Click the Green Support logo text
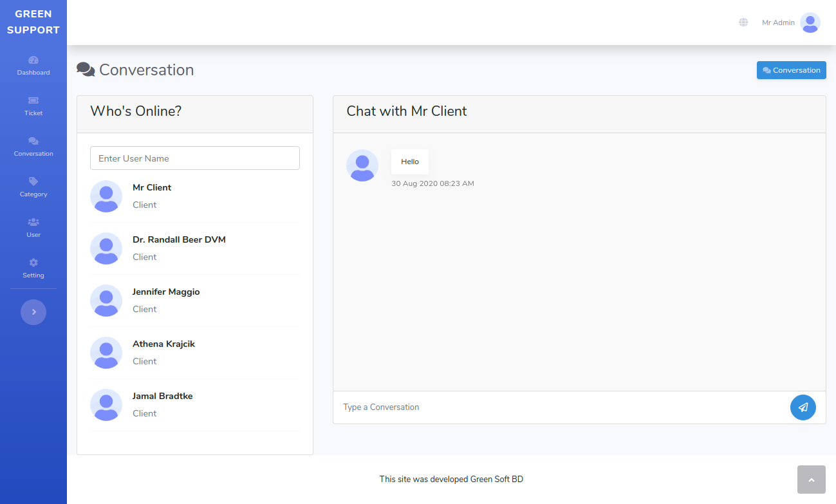The width and height of the screenshot is (836, 504). pos(33,22)
